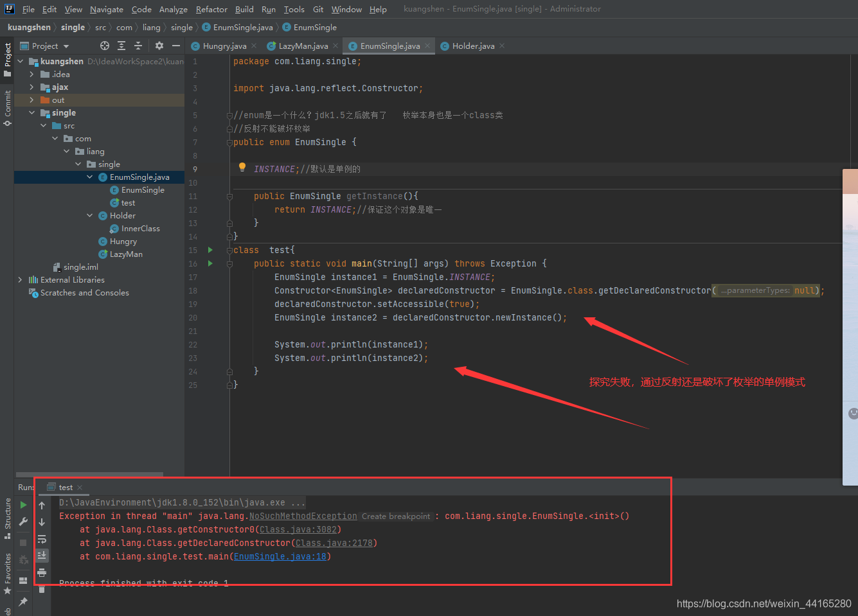Click the wrench icon in Run panel
The height and width of the screenshot is (616, 858).
tap(24, 522)
